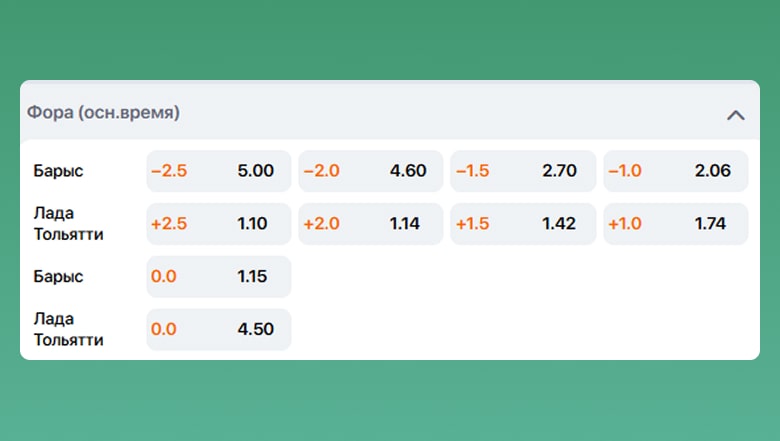The height and width of the screenshot is (441, 780).
Task: Click the first Барыс team label
Action: (x=56, y=171)
